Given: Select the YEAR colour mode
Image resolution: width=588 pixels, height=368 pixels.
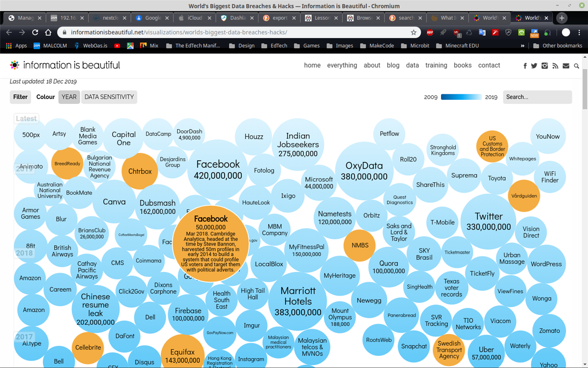Looking at the screenshot, I should pos(69,97).
